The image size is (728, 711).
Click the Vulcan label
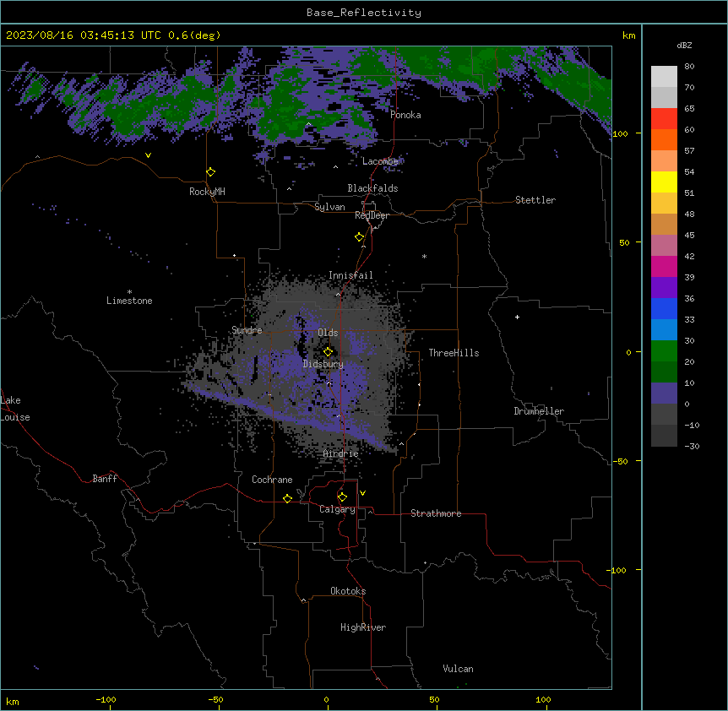pyautogui.click(x=458, y=669)
